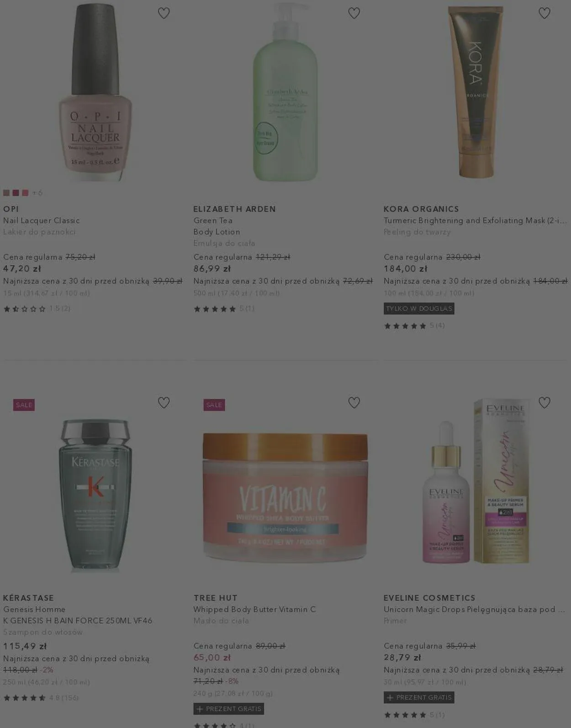Click the Tylko w Douglas badge

[x=419, y=309]
